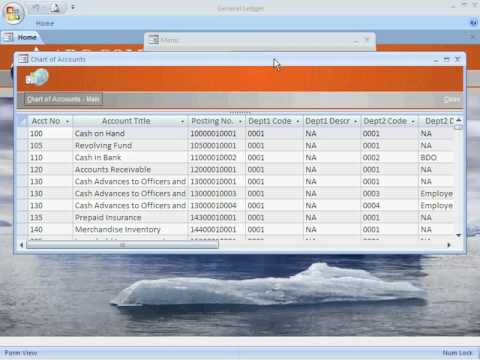This screenshot has width=480, height=360.
Task: Click the horizontal scrollbar thumb
Action: (122, 245)
